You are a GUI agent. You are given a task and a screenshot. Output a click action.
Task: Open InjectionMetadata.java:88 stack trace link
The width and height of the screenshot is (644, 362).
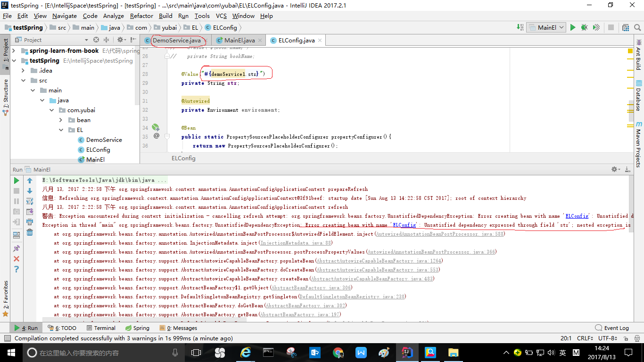tap(296, 243)
